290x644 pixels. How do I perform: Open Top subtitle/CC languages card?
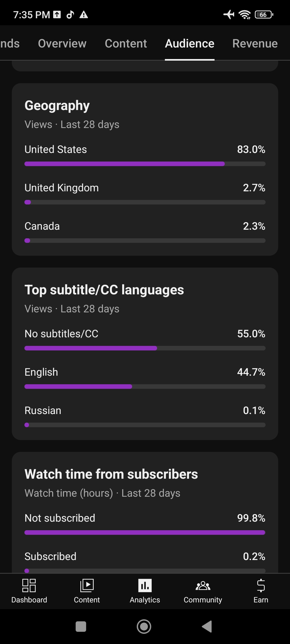tap(104, 290)
